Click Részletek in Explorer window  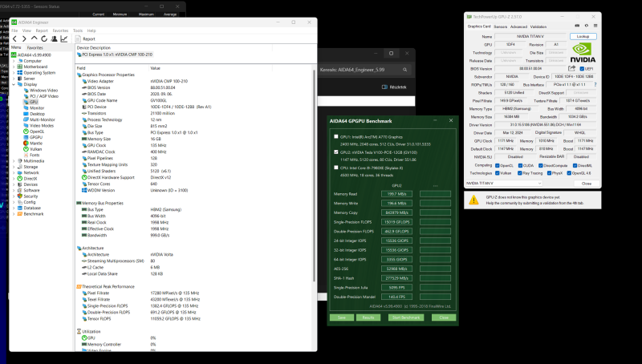(x=394, y=87)
